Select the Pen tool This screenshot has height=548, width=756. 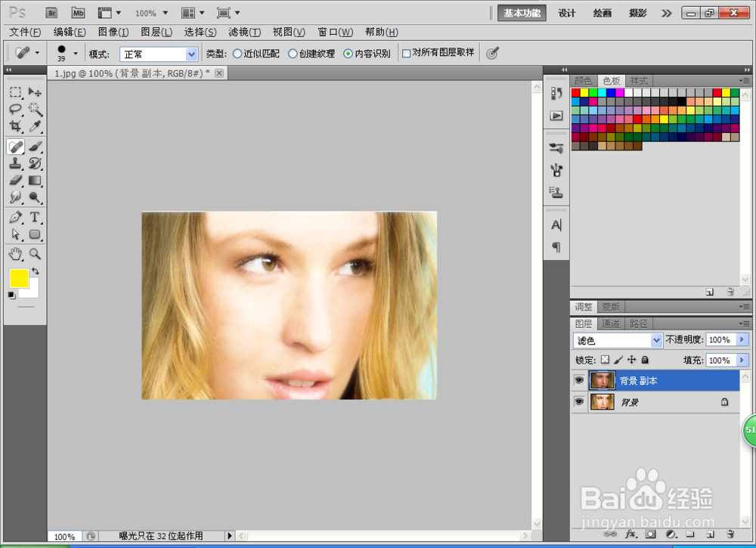click(15, 218)
